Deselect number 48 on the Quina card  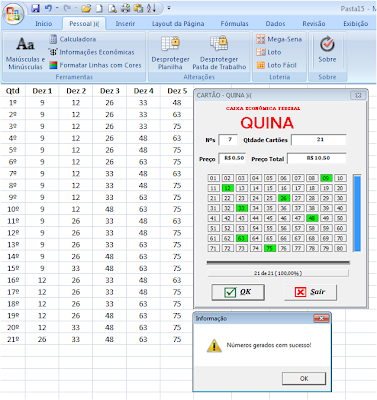click(312, 218)
